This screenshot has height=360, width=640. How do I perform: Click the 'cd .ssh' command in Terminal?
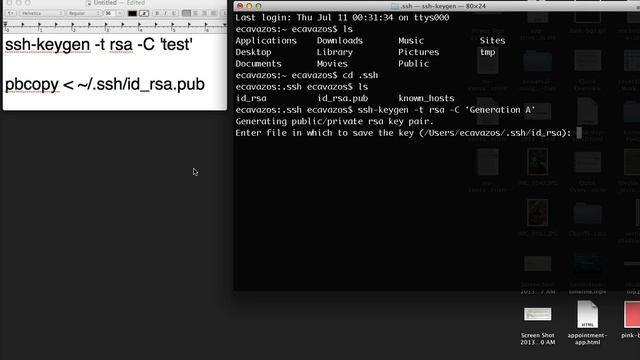coord(360,75)
